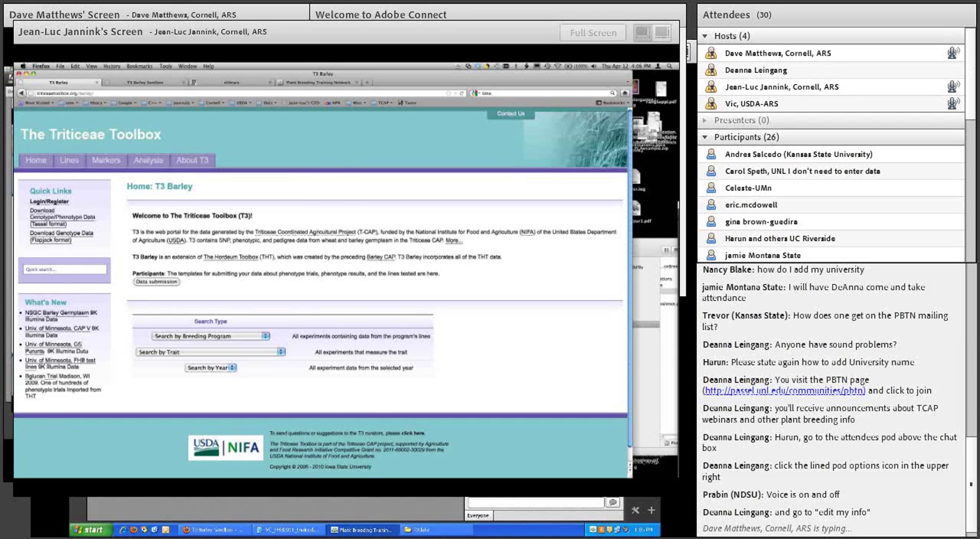This screenshot has height=539, width=980.
Task: Click into the Quick search field
Action: [65, 269]
